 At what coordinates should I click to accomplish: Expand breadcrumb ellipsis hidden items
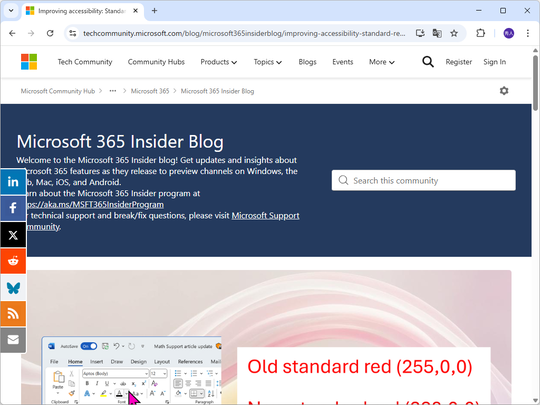click(113, 91)
